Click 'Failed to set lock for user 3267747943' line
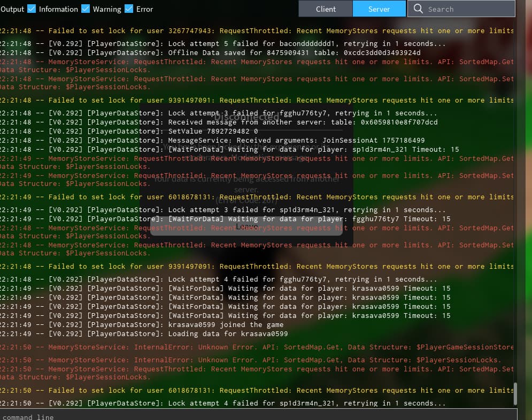 pos(257,31)
